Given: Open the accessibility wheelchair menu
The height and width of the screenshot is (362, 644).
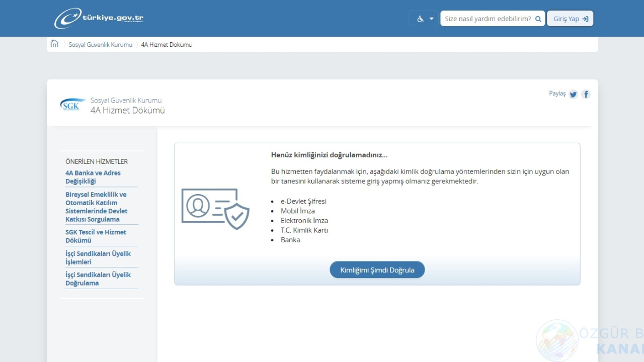Looking at the screenshot, I should point(424,19).
